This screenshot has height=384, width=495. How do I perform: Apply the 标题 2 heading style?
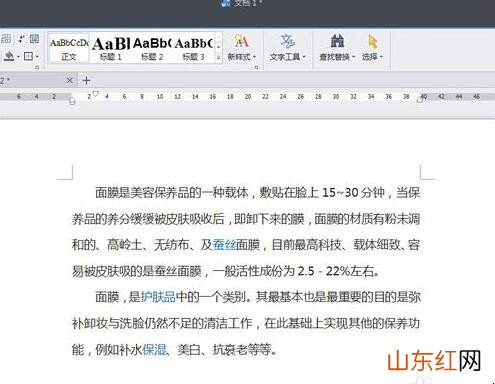[152, 49]
